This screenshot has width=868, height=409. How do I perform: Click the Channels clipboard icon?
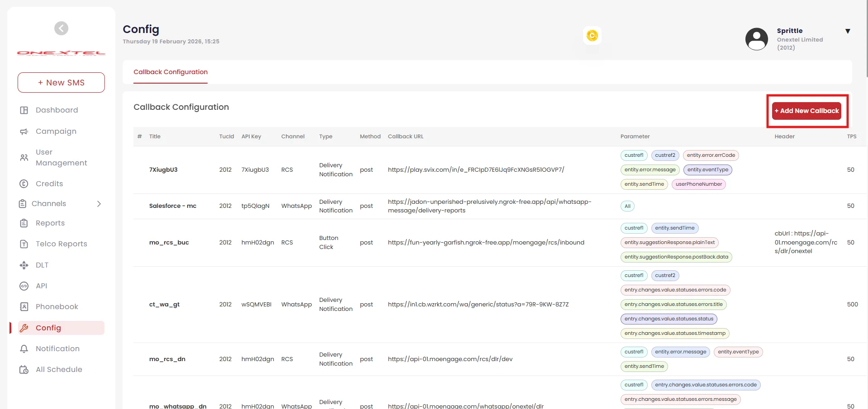point(23,204)
